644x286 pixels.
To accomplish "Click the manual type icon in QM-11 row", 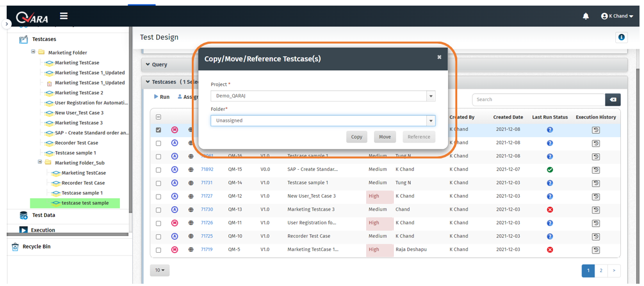I will (x=174, y=223).
